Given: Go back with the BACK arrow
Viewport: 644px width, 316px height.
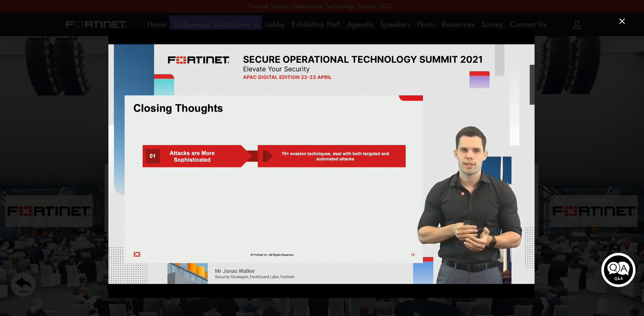Looking at the screenshot, I should [x=24, y=285].
